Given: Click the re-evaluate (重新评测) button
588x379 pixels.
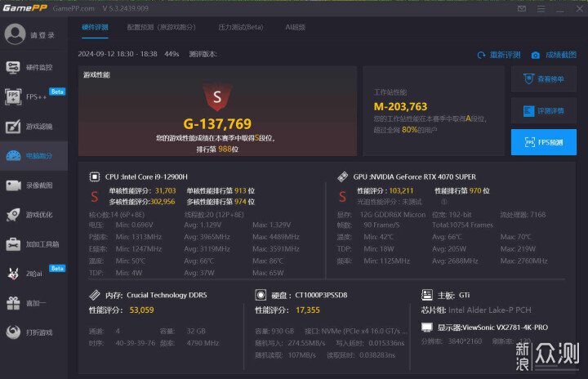Looking at the screenshot, I should 499,55.
